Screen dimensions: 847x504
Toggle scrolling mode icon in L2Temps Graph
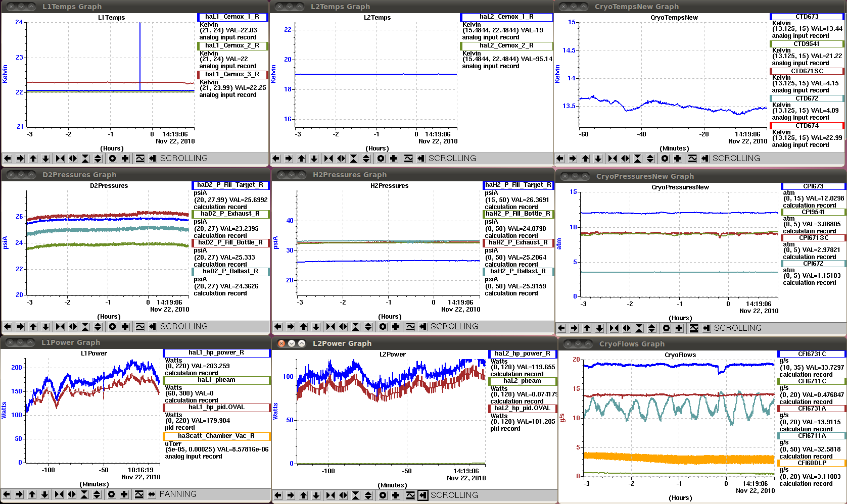pos(421,159)
